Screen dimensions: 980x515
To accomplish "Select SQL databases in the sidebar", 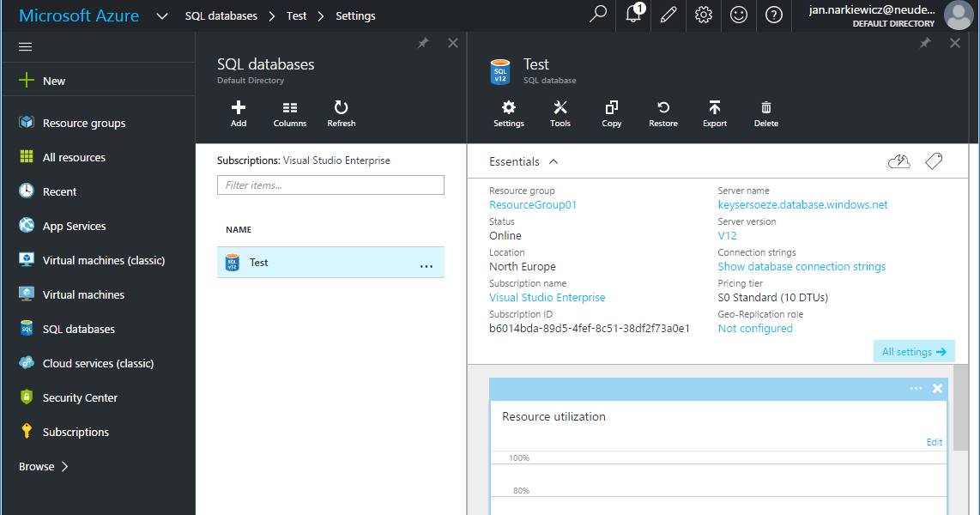I will click(x=77, y=329).
